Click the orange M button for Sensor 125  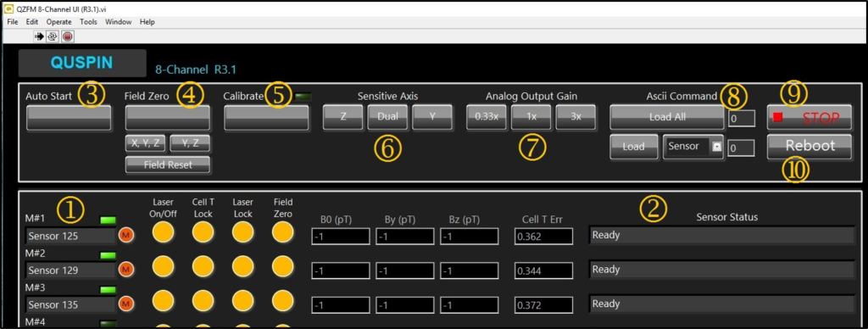click(x=126, y=236)
